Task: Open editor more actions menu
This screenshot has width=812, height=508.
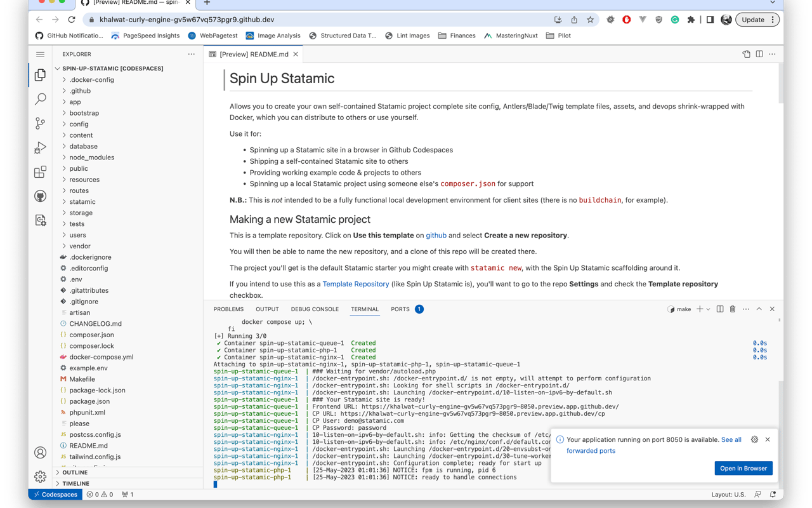Action: point(772,55)
